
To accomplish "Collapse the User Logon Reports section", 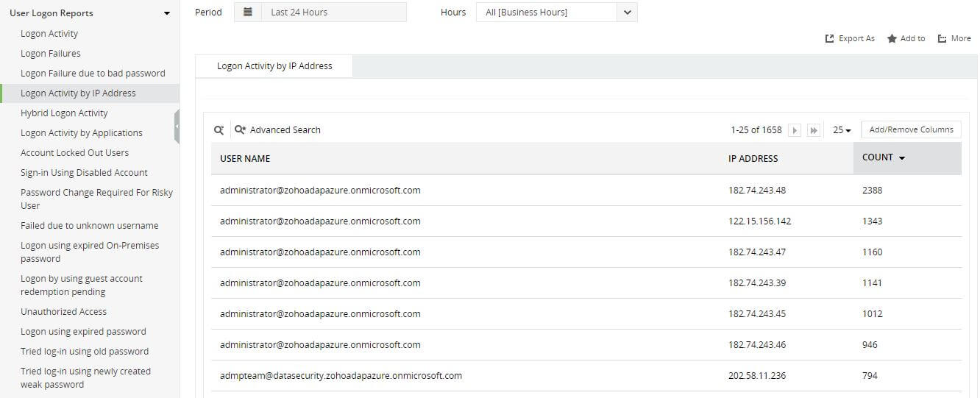I will tap(167, 13).
